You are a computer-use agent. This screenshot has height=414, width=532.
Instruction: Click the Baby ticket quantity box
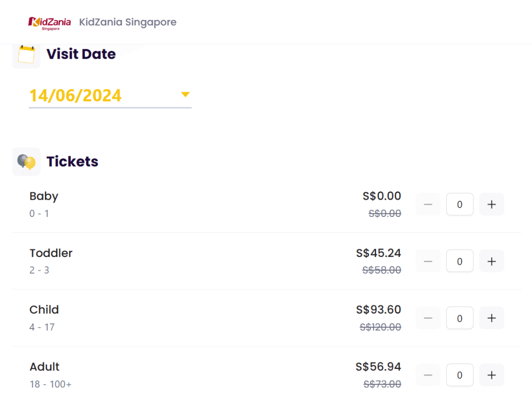pyautogui.click(x=460, y=204)
